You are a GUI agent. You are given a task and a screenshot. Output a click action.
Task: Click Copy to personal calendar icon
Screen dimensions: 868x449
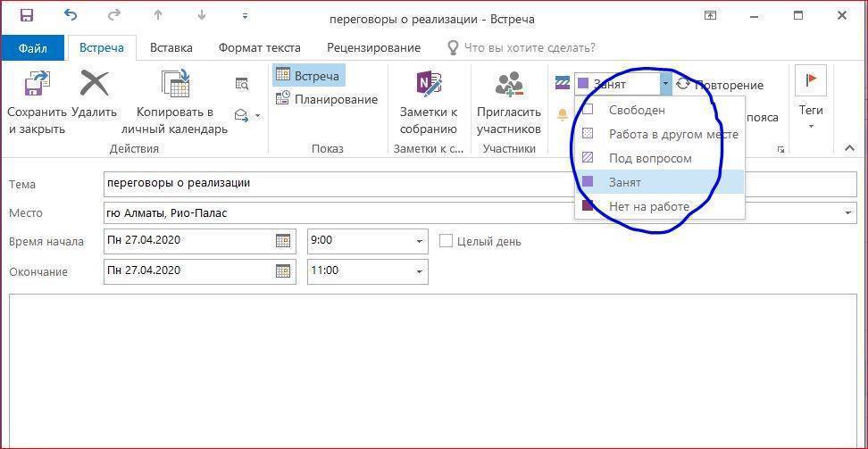[175, 85]
